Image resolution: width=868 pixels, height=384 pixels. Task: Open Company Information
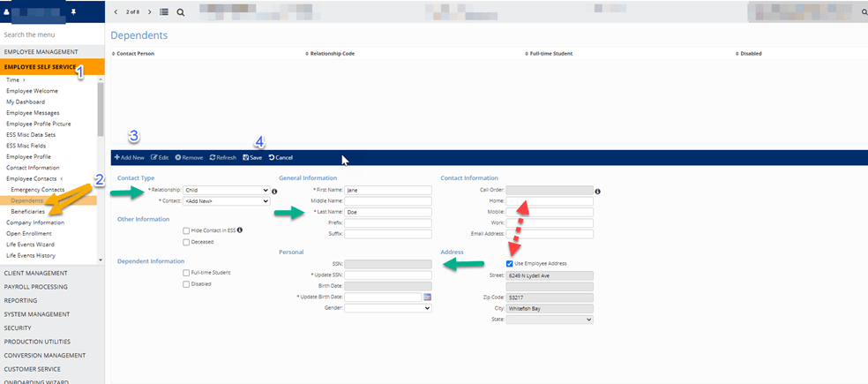[35, 222]
